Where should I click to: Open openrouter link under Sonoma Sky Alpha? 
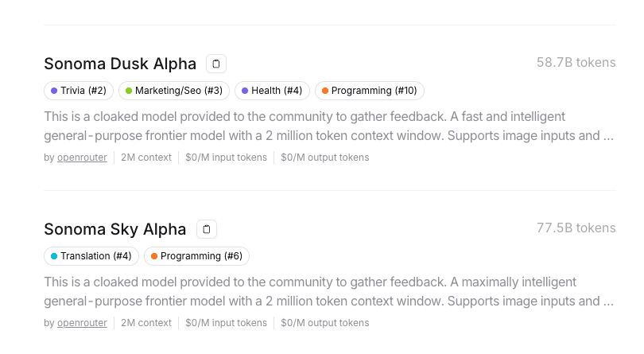tap(82, 323)
